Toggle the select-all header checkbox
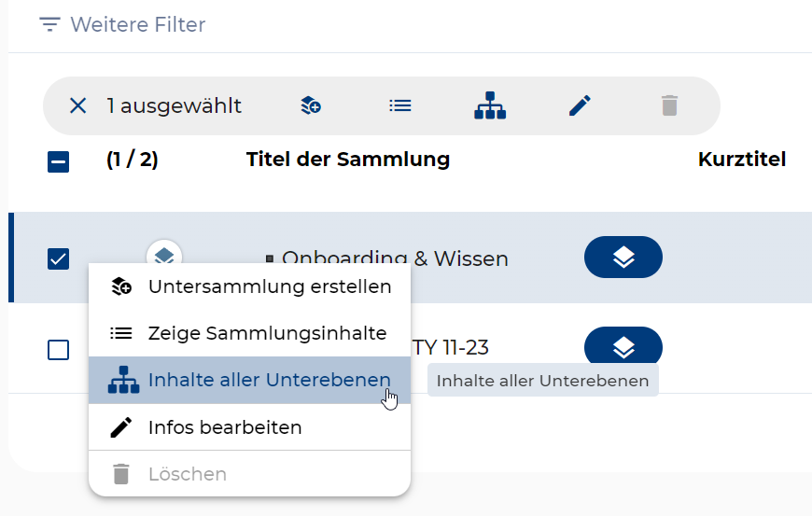 click(x=58, y=161)
